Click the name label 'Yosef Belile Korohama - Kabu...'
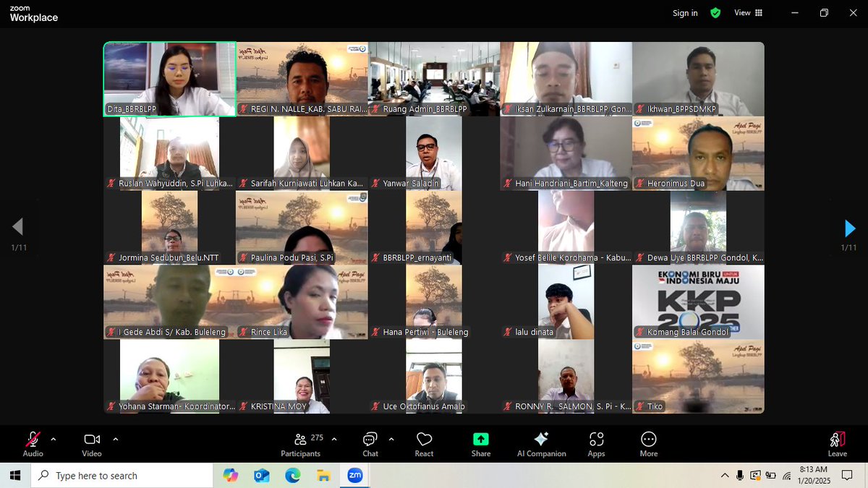Image resolution: width=868 pixels, height=488 pixels. pyautogui.click(x=573, y=257)
